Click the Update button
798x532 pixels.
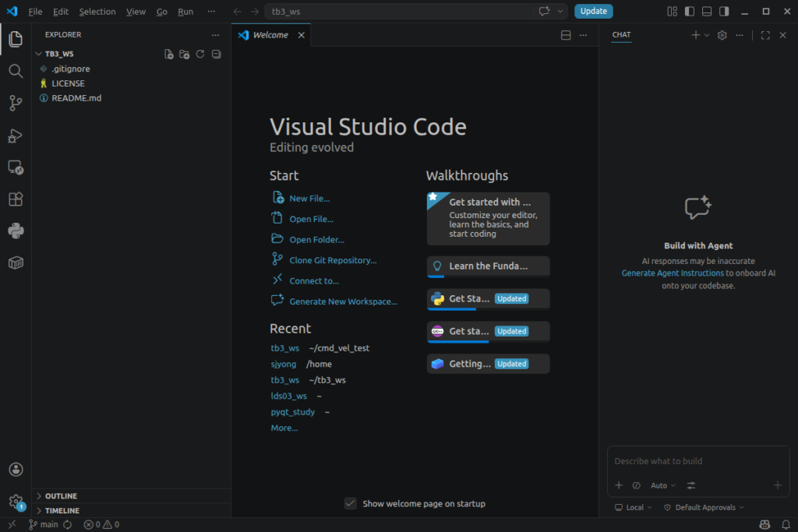tap(593, 11)
